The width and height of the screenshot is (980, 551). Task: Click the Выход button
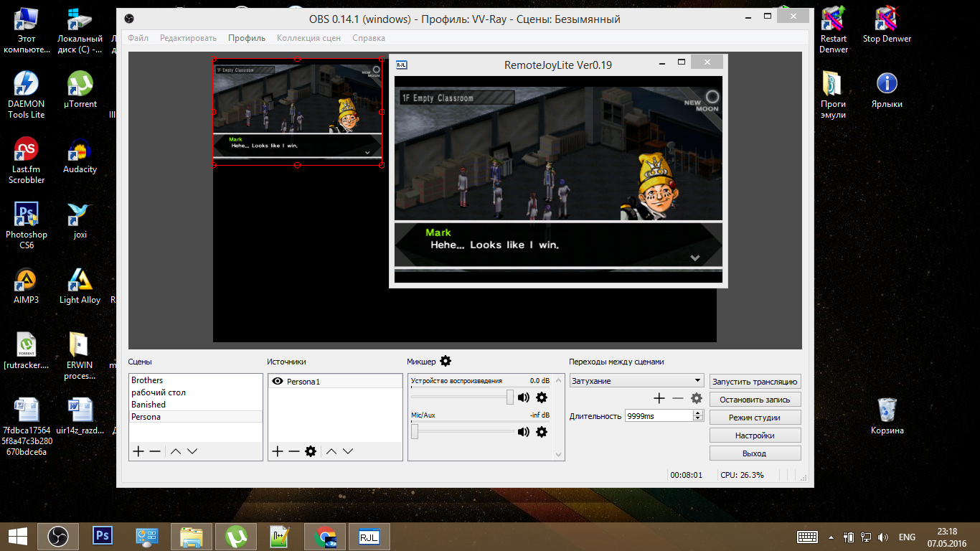point(755,453)
